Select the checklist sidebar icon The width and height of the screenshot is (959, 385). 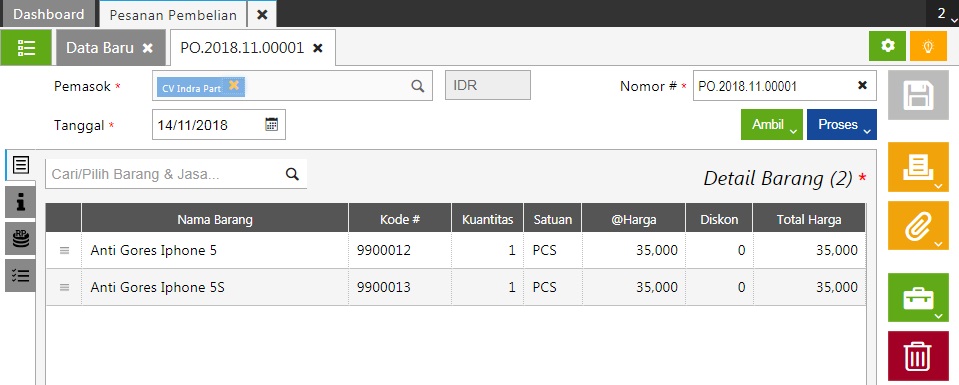tap(20, 275)
